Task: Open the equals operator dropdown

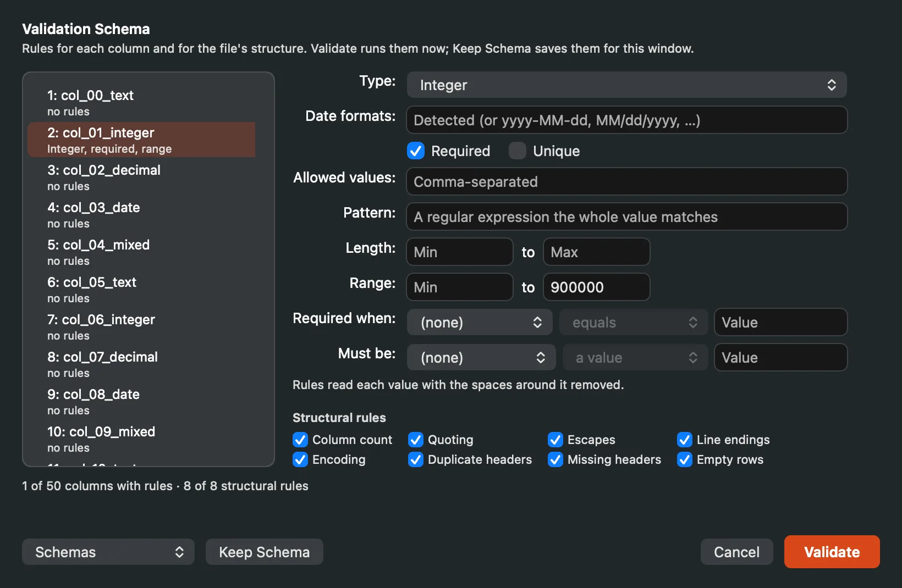Action: coord(634,323)
